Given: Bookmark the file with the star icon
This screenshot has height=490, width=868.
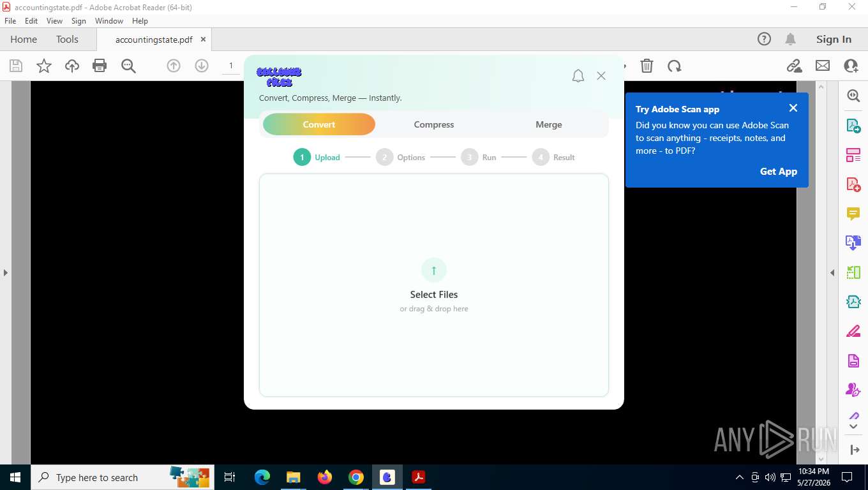Looking at the screenshot, I should [x=44, y=66].
